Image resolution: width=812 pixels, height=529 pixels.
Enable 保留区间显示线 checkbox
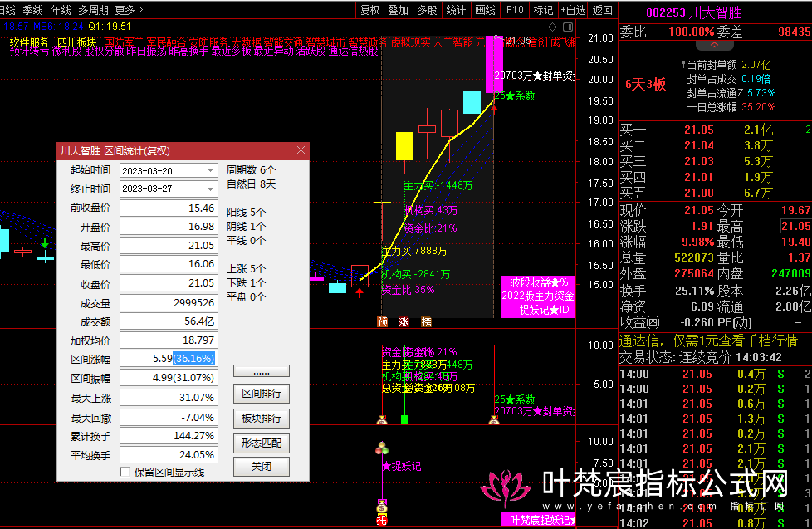125,472
